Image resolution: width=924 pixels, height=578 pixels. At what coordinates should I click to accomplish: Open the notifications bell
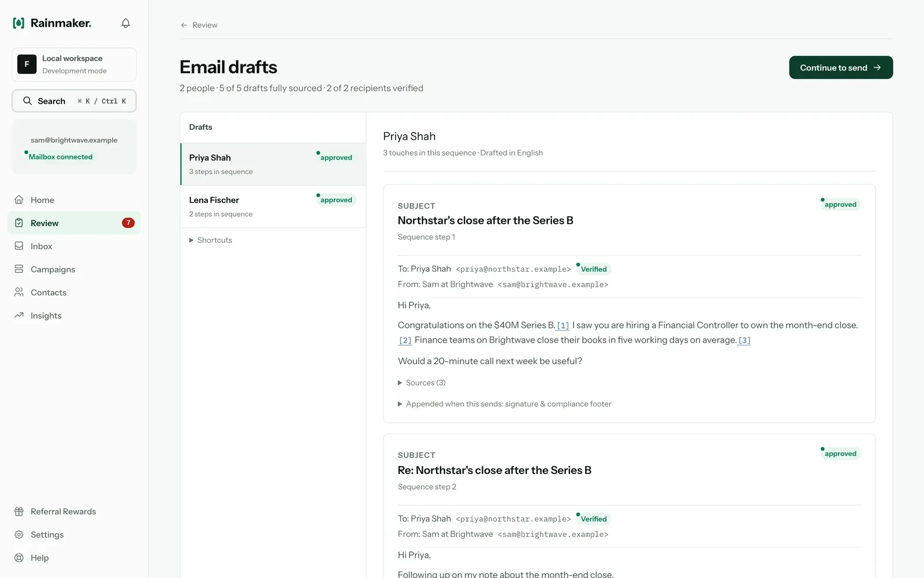coord(125,23)
